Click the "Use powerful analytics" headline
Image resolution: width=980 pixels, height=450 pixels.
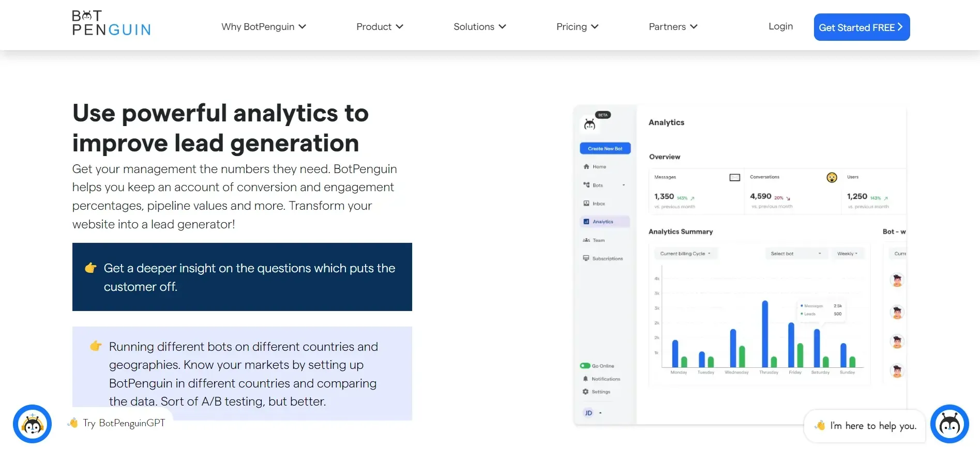(220, 128)
